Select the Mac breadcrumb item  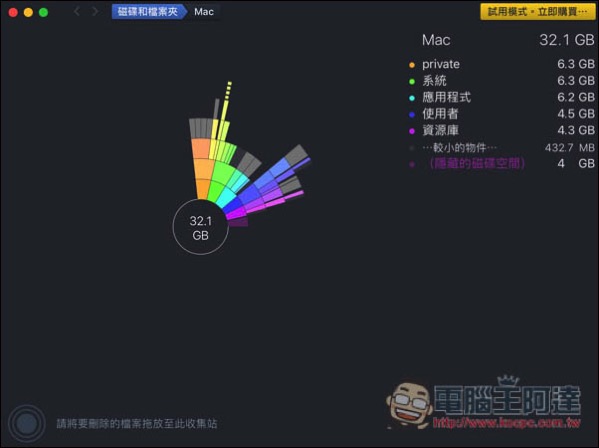tap(204, 11)
